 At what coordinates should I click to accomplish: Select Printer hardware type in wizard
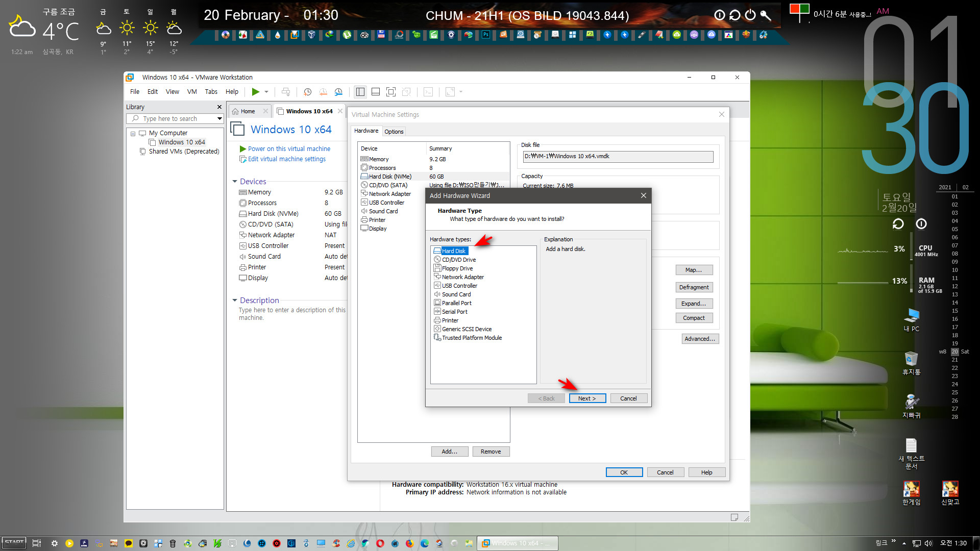pos(450,320)
